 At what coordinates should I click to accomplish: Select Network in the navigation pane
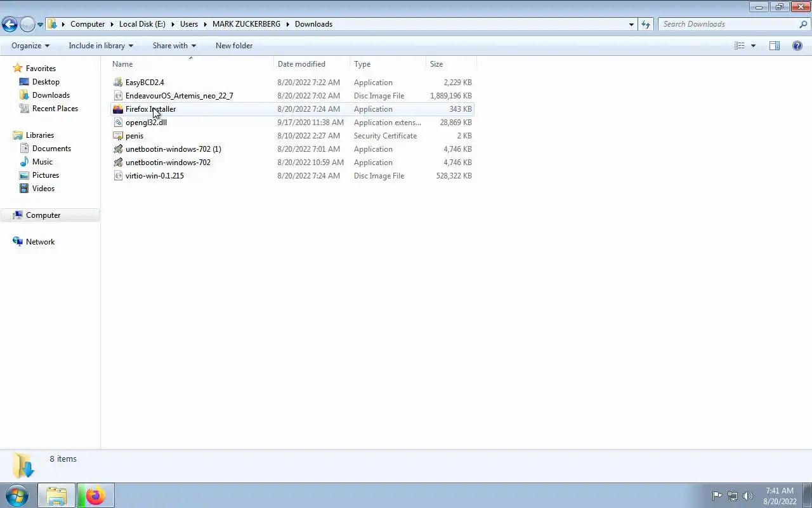click(x=40, y=242)
